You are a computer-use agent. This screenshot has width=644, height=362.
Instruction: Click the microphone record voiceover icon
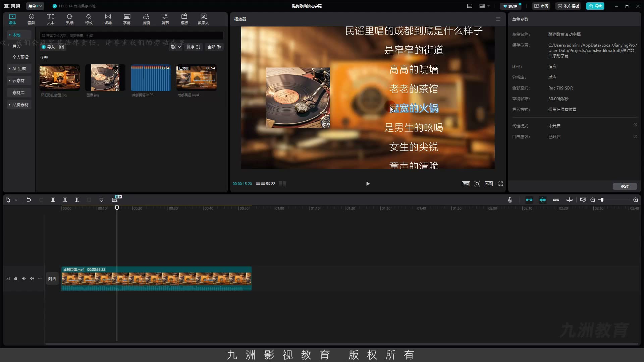510,200
